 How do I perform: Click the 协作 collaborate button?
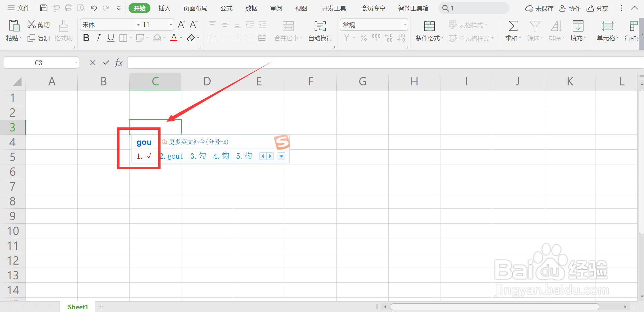pos(570,8)
